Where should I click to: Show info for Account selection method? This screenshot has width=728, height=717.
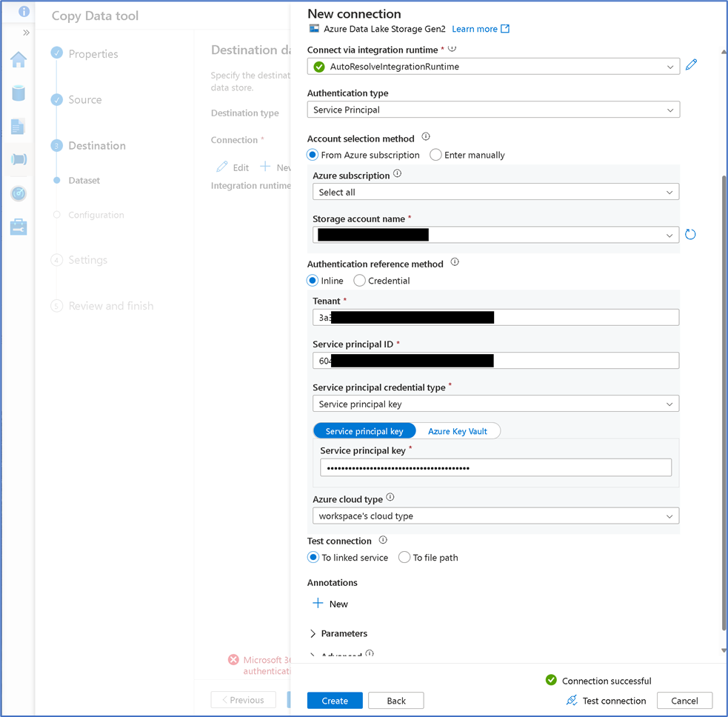click(426, 136)
